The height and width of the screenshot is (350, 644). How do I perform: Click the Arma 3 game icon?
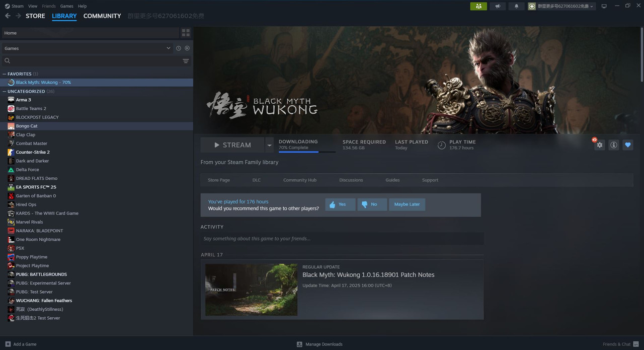[x=11, y=100]
